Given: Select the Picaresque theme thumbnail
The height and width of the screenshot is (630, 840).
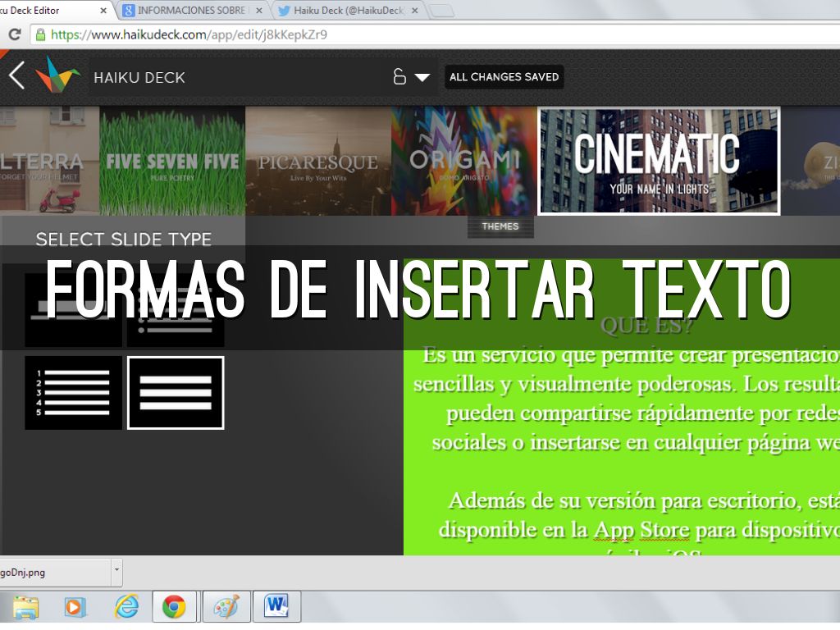Looking at the screenshot, I should point(318,161).
